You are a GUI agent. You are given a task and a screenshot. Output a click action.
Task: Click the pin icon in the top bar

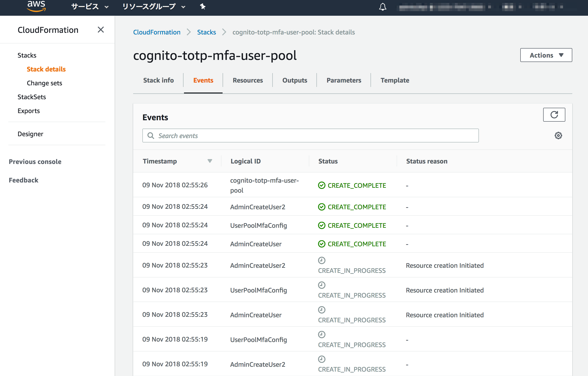[x=203, y=6]
